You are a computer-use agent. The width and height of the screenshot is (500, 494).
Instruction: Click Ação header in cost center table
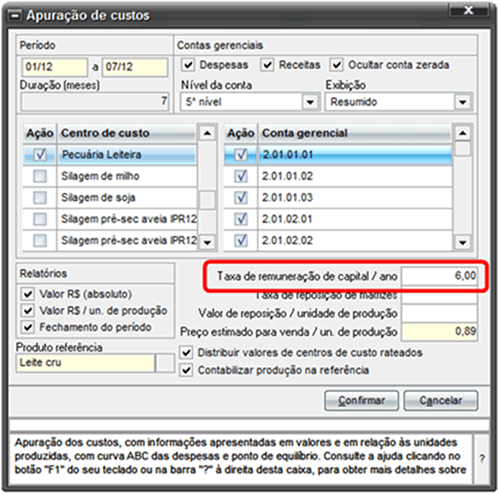[x=40, y=133]
